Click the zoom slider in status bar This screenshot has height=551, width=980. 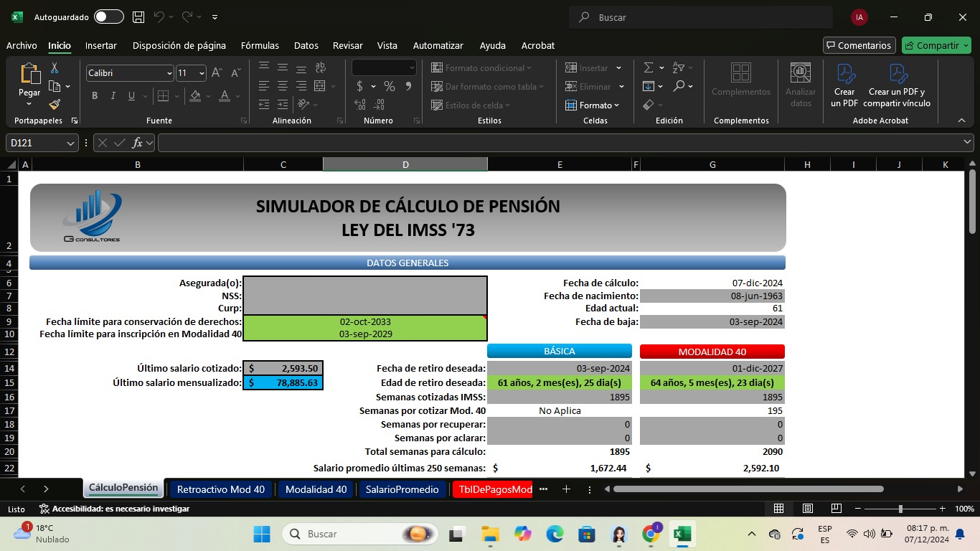point(900,509)
